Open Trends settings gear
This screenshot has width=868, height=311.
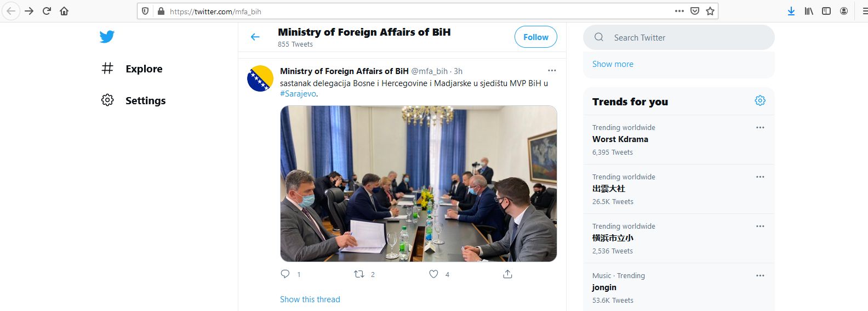[x=760, y=100]
